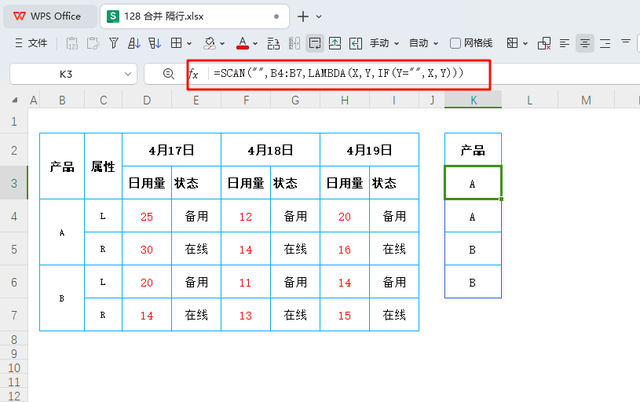Click the merge cells icon
640x402 pixels.
(x=512, y=43)
